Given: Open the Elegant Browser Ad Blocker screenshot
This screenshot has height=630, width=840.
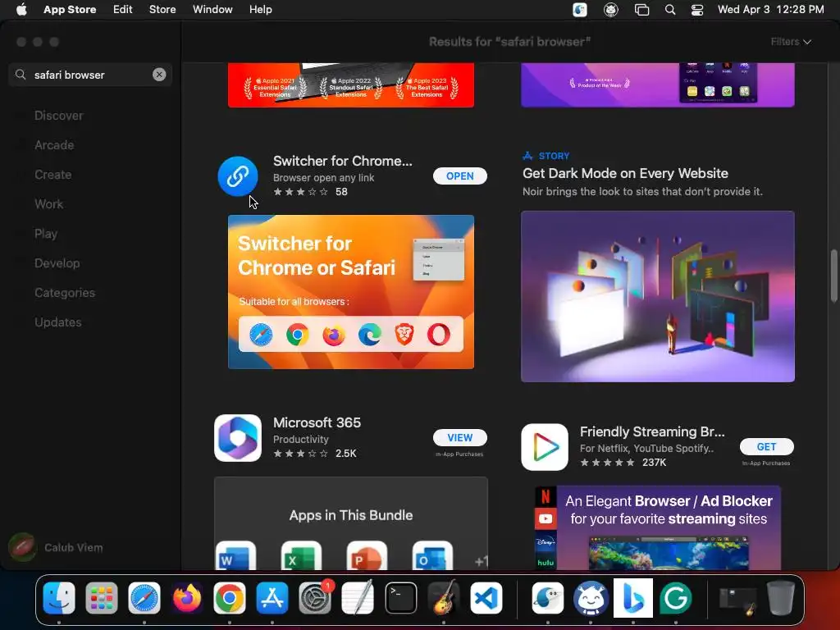Looking at the screenshot, I should (657, 527).
